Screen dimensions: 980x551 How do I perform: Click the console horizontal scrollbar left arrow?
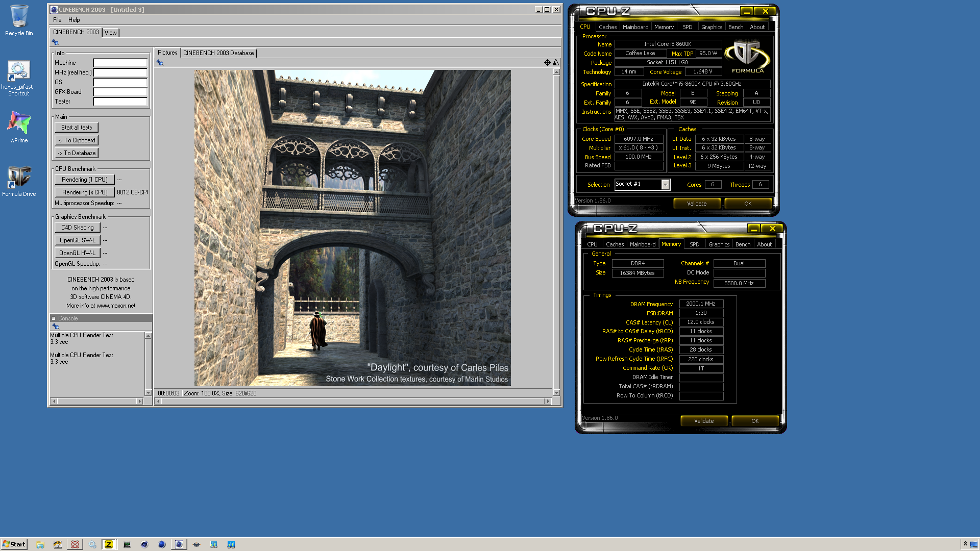[54, 402]
